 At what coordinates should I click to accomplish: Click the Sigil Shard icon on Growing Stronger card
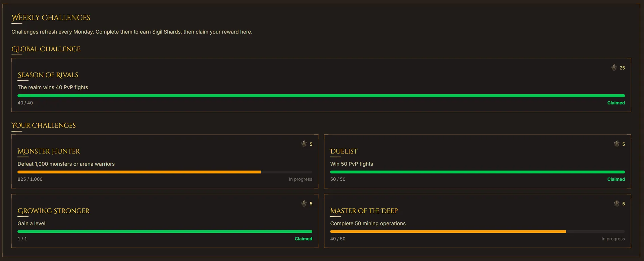(304, 203)
